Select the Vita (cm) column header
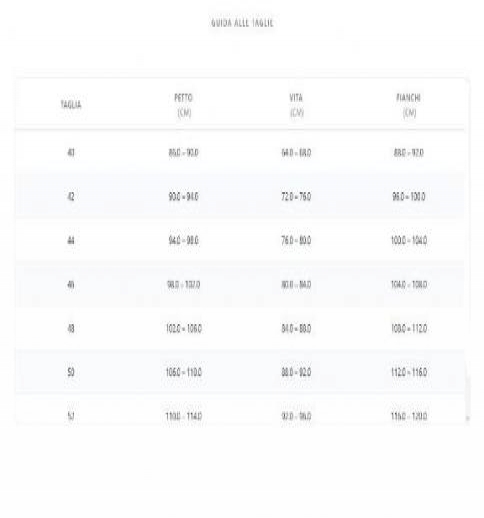Screen dimensions: 484x518 (x=296, y=105)
